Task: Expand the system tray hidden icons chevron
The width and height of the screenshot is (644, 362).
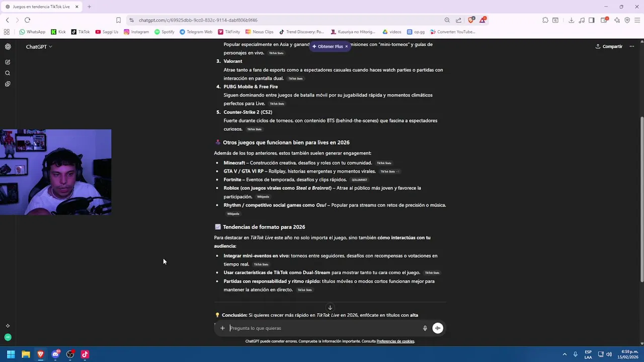Action: click(x=565, y=354)
